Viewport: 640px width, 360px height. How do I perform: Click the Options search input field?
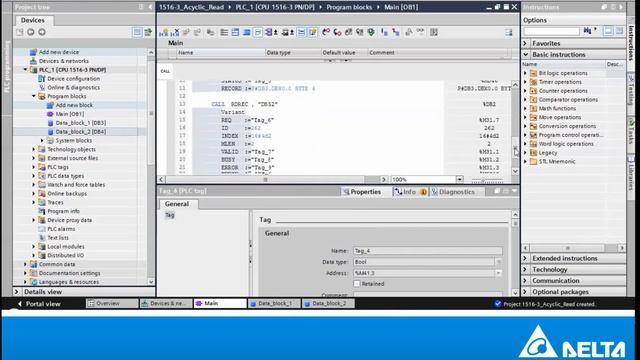(x=552, y=31)
